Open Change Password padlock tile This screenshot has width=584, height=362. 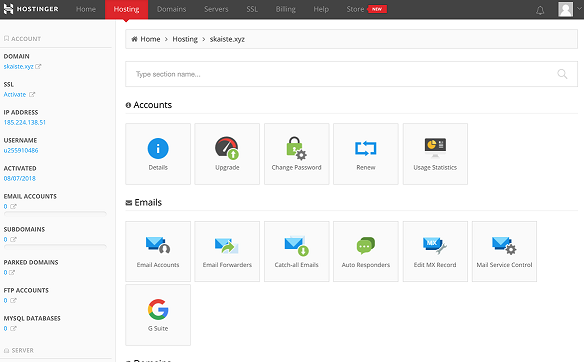point(296,154)
